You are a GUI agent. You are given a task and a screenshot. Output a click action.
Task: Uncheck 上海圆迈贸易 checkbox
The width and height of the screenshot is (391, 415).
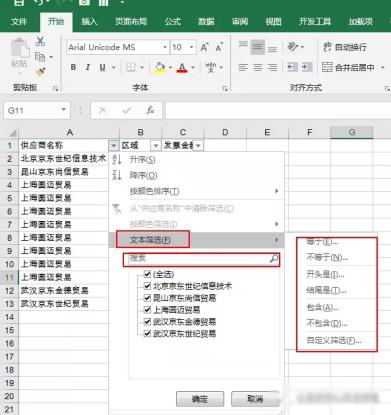point(147,310)
